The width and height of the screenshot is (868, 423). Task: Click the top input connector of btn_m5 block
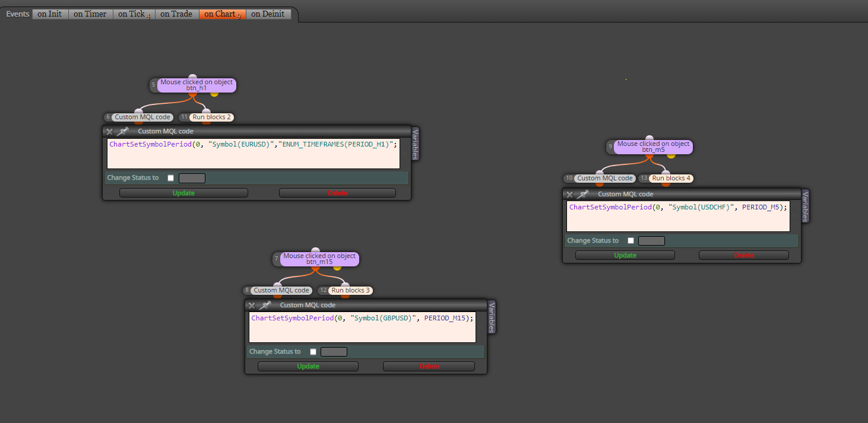[x=649, y=138]
